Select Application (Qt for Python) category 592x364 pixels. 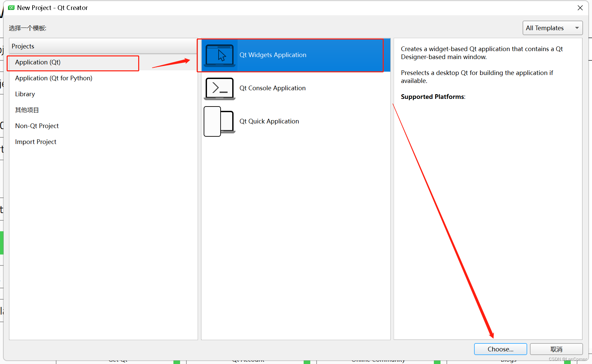click(x=103, y=78)
